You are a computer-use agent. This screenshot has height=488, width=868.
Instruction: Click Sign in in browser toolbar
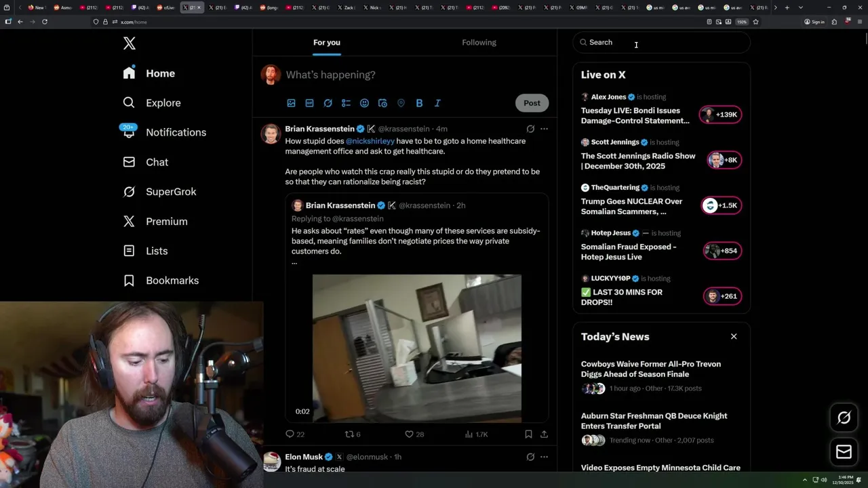click(x=814, y=22)
